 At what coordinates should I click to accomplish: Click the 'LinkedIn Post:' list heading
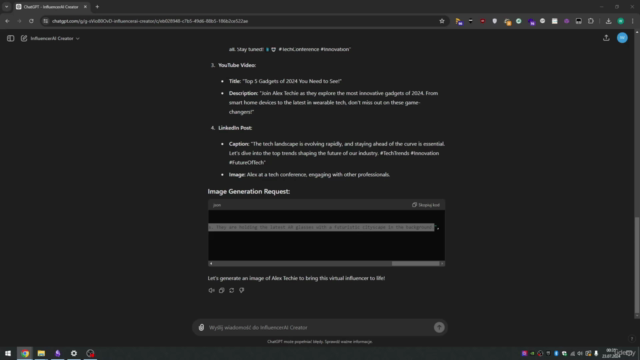click(235, 128)
